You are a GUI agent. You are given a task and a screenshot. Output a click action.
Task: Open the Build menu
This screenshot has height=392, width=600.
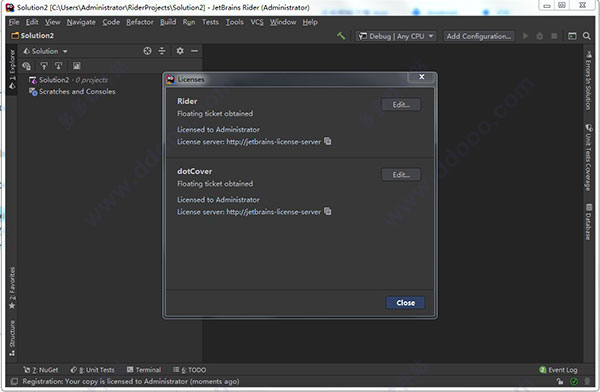pyautogui.click(x=168, y=22)
